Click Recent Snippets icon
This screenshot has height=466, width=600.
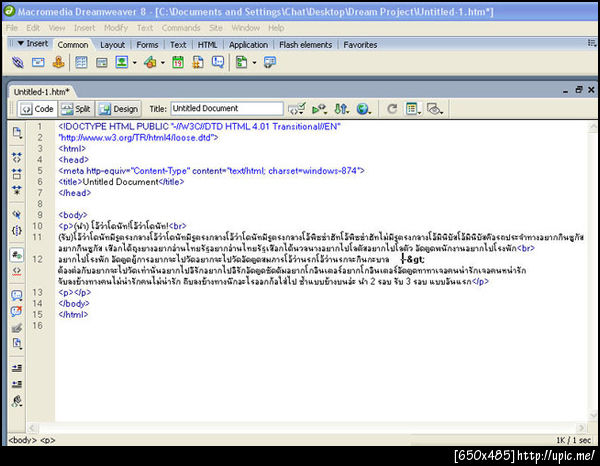tap(17, 343)
